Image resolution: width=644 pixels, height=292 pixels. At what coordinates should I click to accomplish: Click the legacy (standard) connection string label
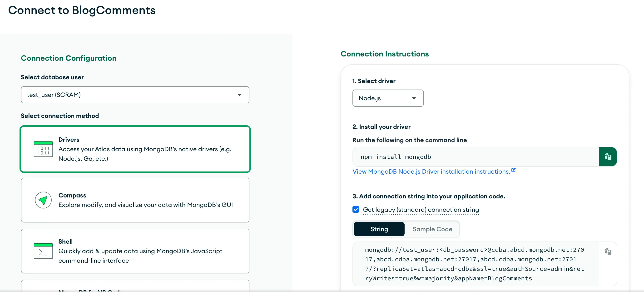[x=421, y=210]
